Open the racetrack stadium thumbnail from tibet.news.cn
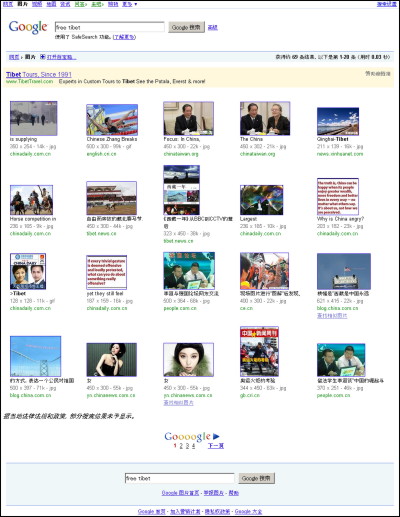This screenshot has height=517, width=400. point(111,198)
